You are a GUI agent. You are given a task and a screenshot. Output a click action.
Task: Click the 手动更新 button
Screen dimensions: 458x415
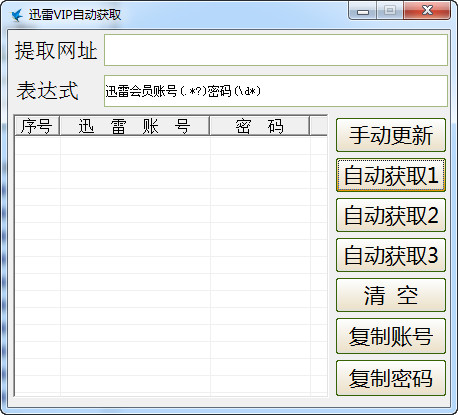391,135
